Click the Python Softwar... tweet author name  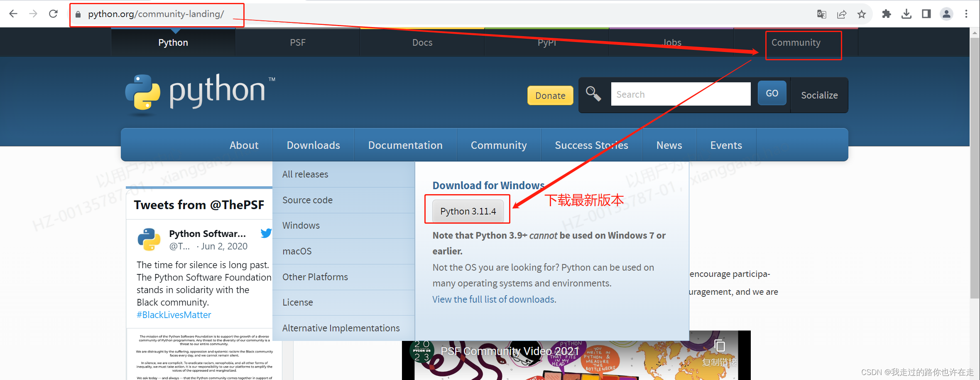coord(207,234)
